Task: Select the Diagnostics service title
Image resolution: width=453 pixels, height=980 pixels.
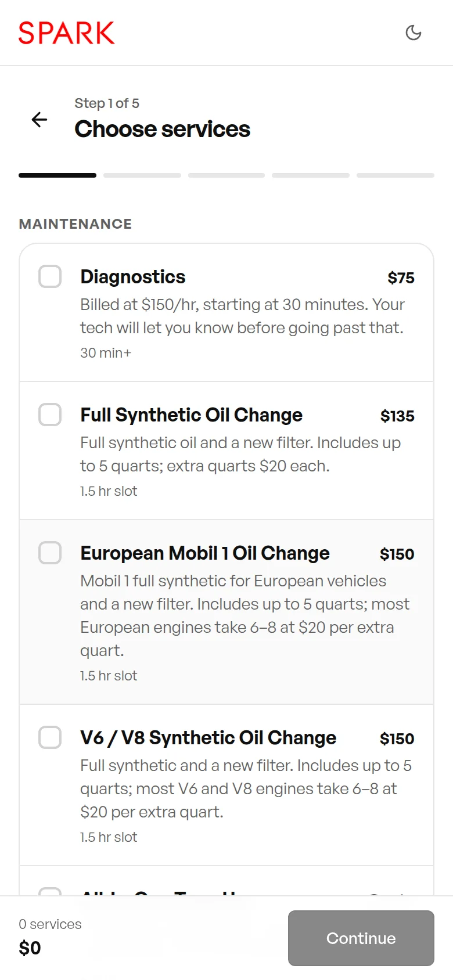Action: click(x=133, y=277)
